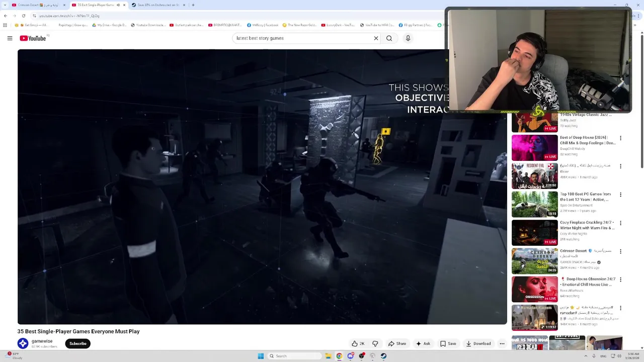The height and width of the screenshot is (362, 644).
Task: Open The New Razer Gold bookmark
Action: click(299, 25)
